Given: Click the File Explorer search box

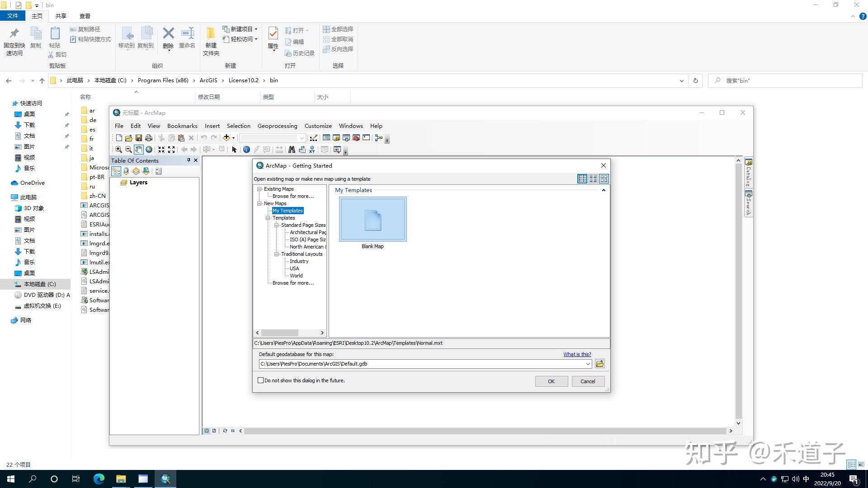Looking at the screenshot, I should tap(785, 80).
